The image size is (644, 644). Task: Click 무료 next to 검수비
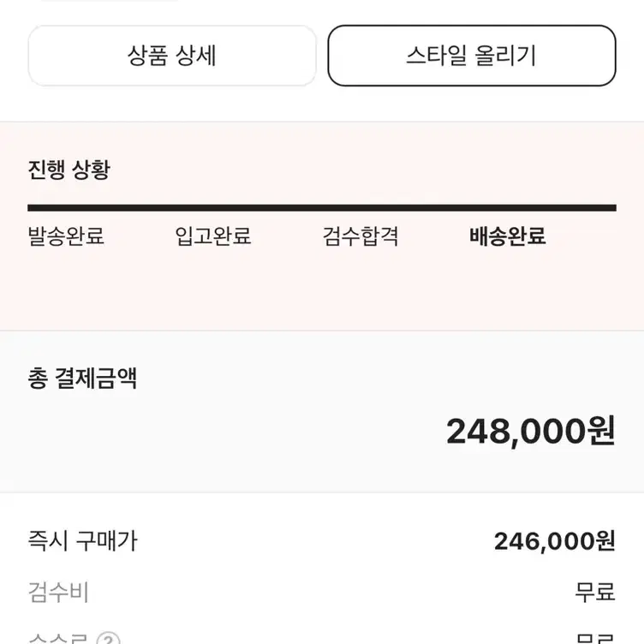[x=594, y=593]
